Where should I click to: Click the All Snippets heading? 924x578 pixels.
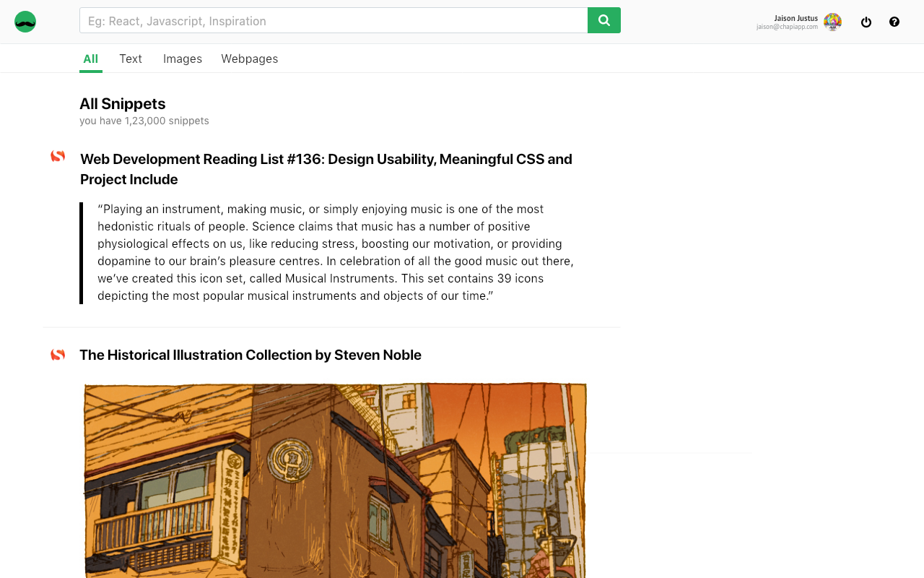tap(123, 103)
